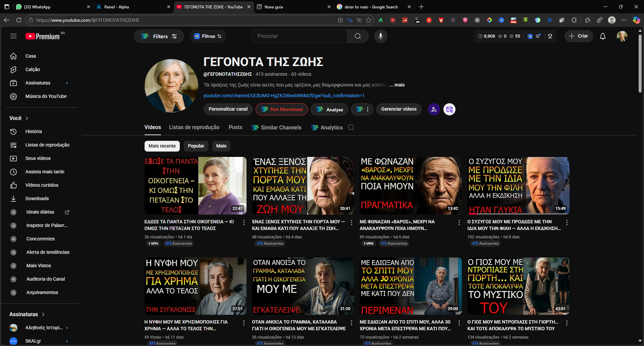
Task: Toggle the Filtros button
Action: (x=208, y=36)
